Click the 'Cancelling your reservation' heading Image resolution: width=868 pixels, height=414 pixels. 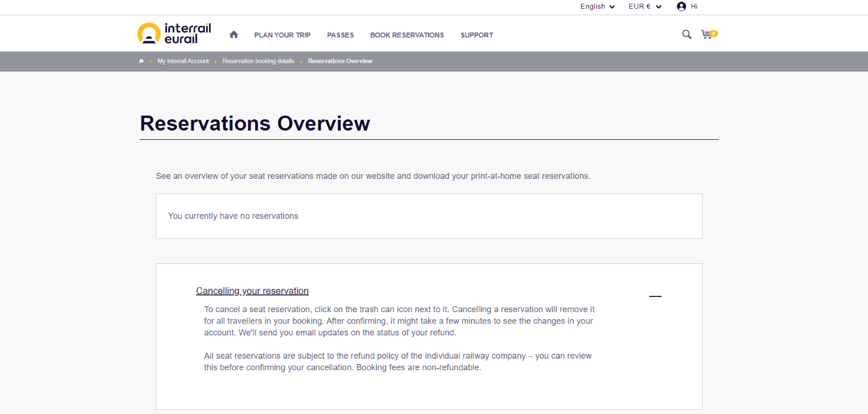coord(252,291)
